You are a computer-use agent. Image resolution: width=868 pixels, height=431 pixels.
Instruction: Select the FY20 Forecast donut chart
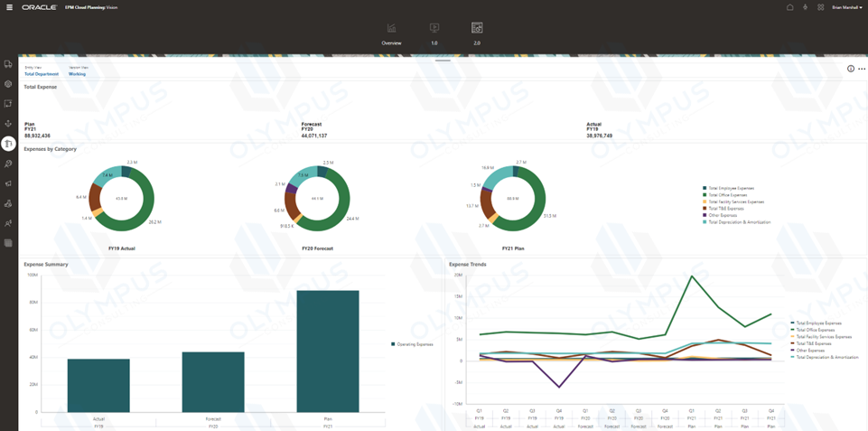(x=317, y=198)
